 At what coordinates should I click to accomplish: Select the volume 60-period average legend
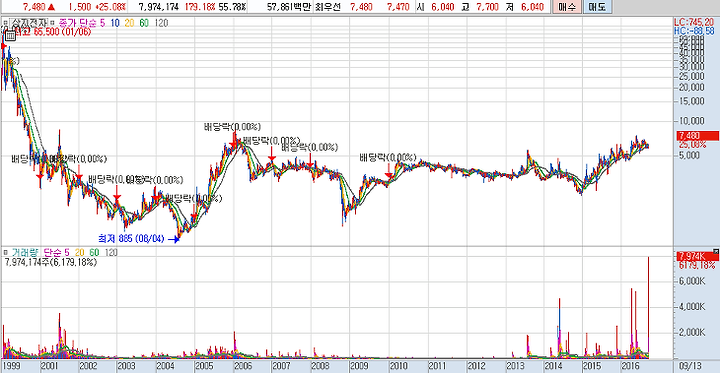coord(94,253)
